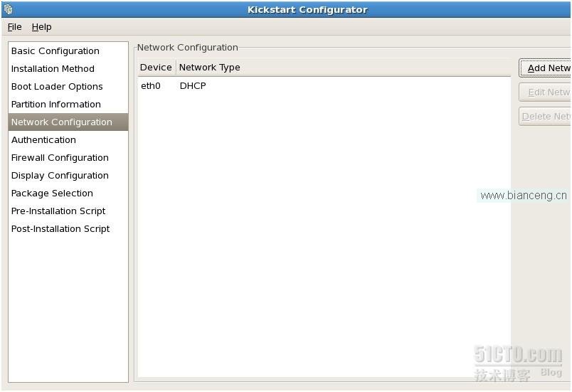The image size is (572, 392).
Task: Open Post-Installation Script section
Action: [68, 229]
